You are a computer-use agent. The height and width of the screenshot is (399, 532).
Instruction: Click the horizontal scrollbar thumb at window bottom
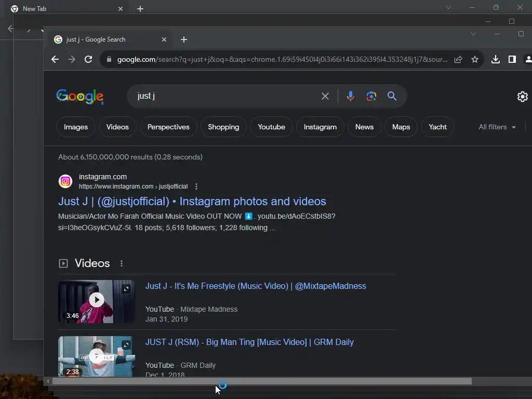click(x=262, y=381)
